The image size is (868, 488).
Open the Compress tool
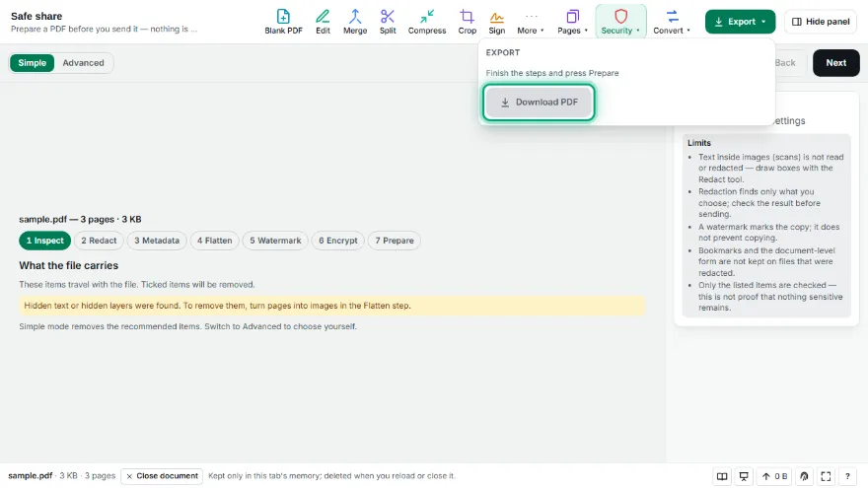click(427, 22)
